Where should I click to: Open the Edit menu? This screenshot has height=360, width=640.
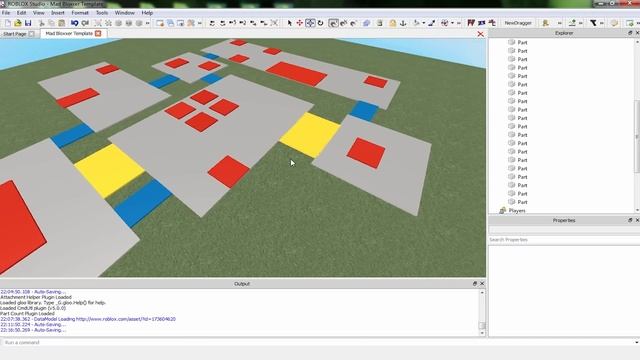click(21, 13)
